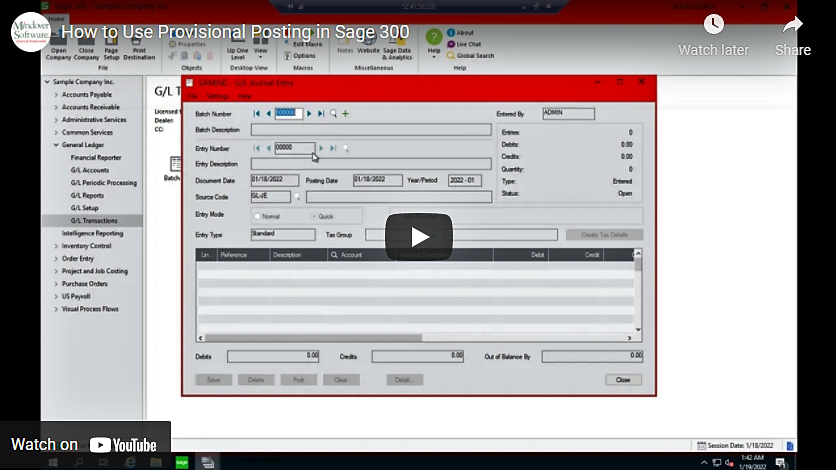Open Batch Number finder magnifier

[333, 114]
